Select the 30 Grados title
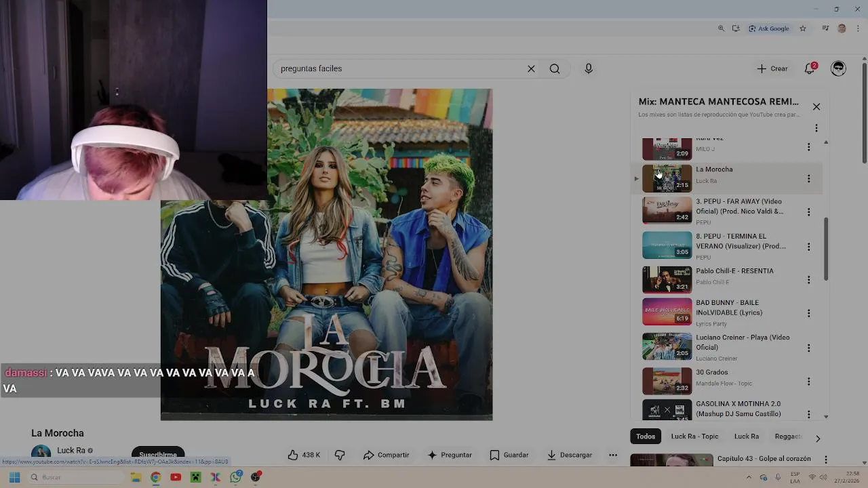Image resolution: width=868 pixels, height=488 pixels. pos(711,372)
